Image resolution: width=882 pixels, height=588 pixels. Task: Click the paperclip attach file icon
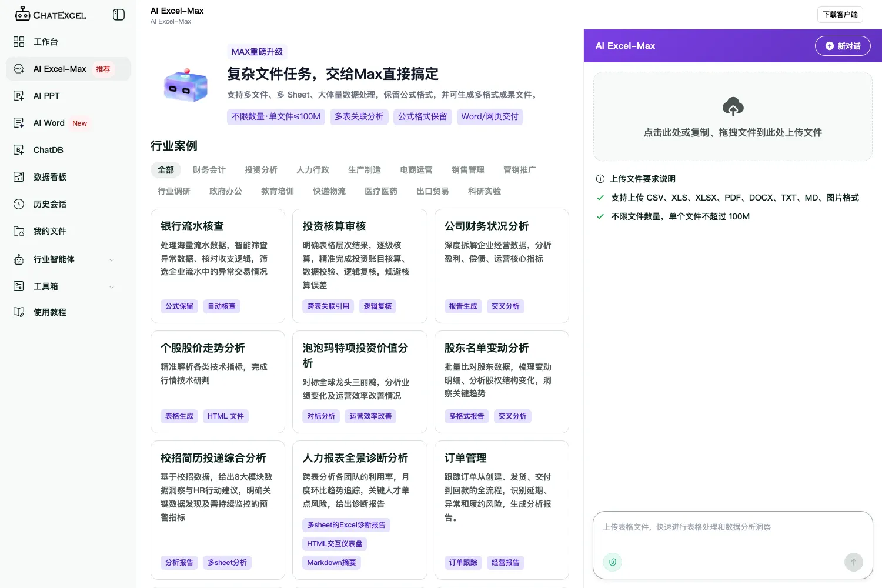(612, 562)
